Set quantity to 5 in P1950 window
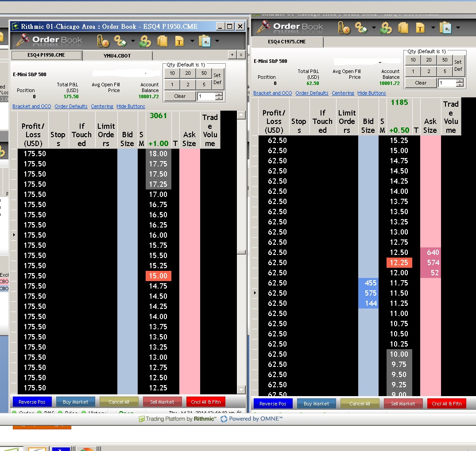The image size is (476, 451). [x=204, y=85]
